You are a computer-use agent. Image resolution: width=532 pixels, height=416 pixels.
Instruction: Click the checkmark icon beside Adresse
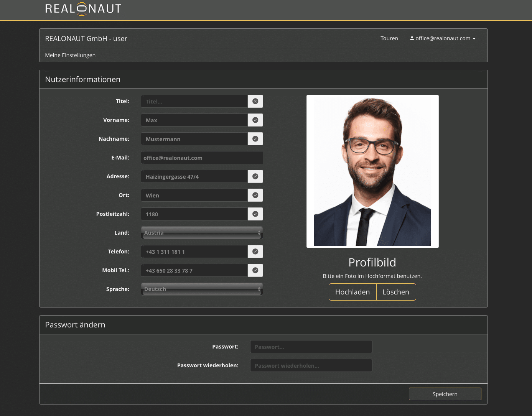click(255, 176)
